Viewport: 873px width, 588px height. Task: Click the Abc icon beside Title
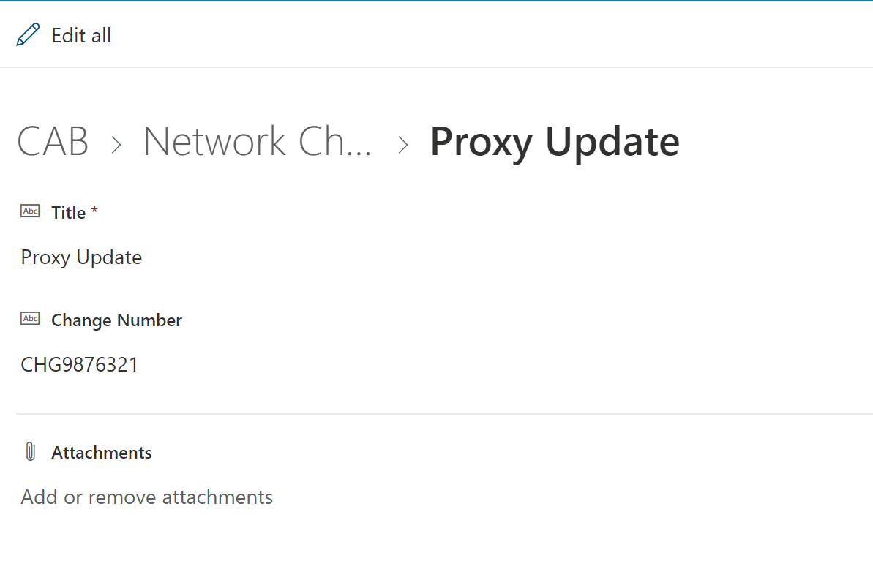tap(30, 211)
